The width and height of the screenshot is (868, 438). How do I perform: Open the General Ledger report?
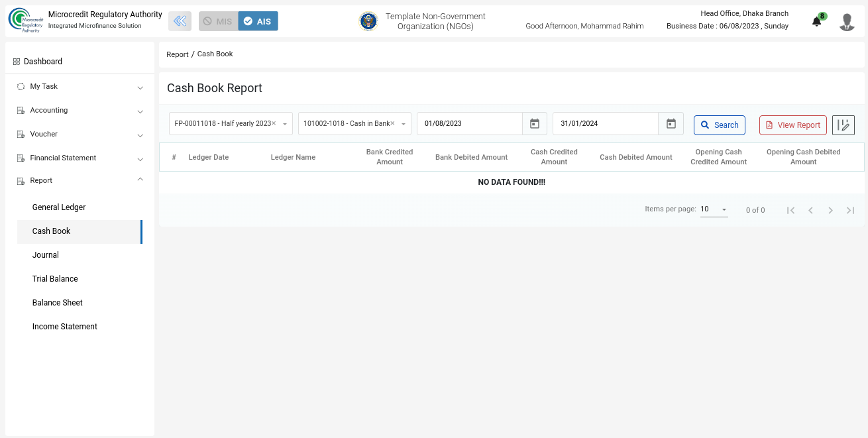[x=59, y=207]
